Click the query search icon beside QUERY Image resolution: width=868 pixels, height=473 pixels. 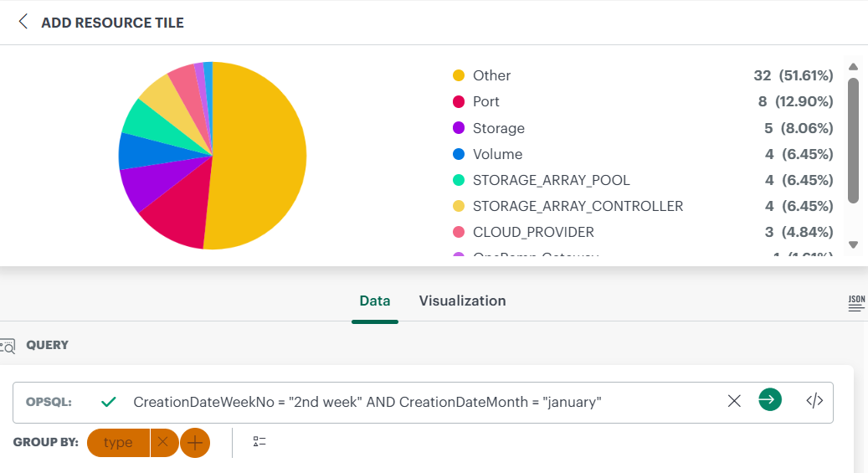point(8,346)
